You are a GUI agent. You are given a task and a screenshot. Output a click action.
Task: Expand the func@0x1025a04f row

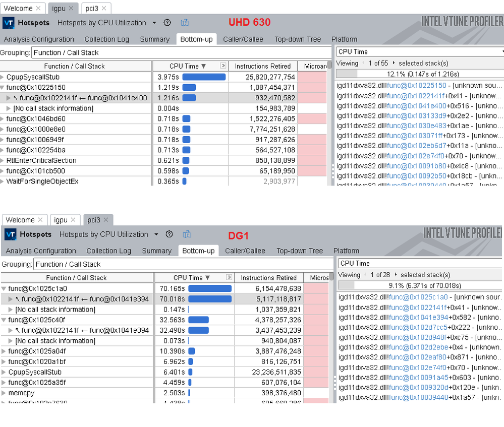[4, 351]
